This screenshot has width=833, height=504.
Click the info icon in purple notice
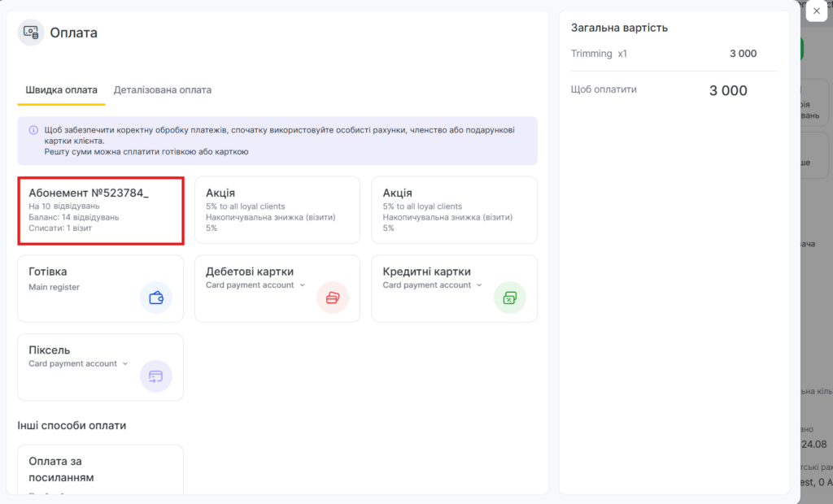pos(33,130)
